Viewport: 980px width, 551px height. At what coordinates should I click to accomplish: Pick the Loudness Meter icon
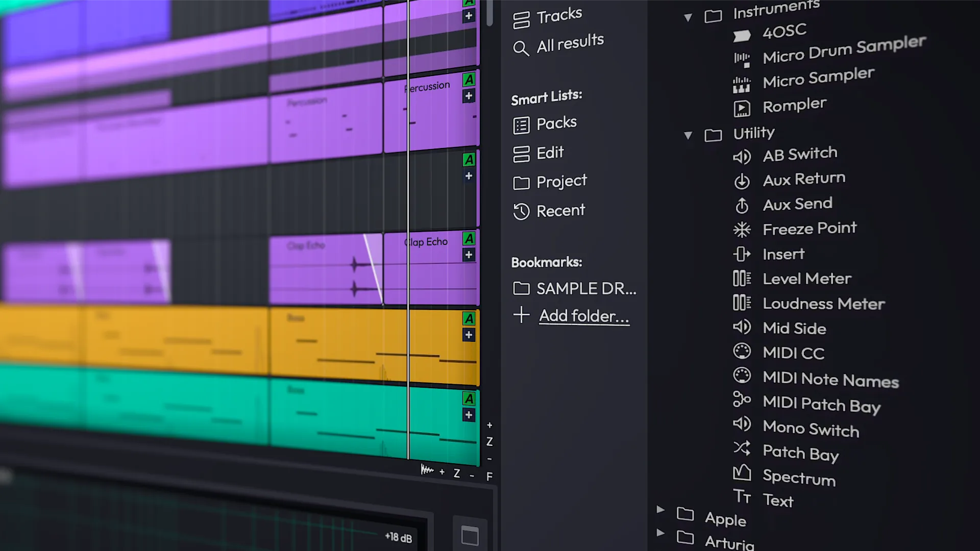tap(742, 303)
